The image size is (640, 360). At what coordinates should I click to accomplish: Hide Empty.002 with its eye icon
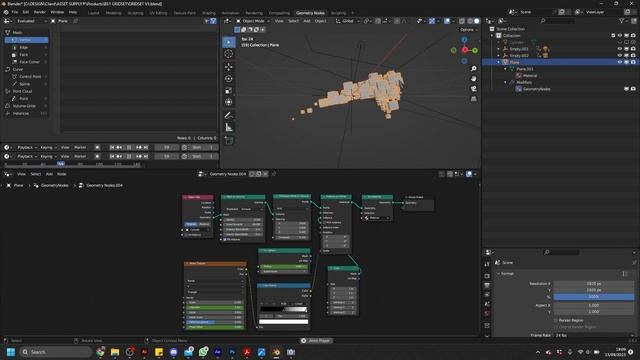pos(620,56)
